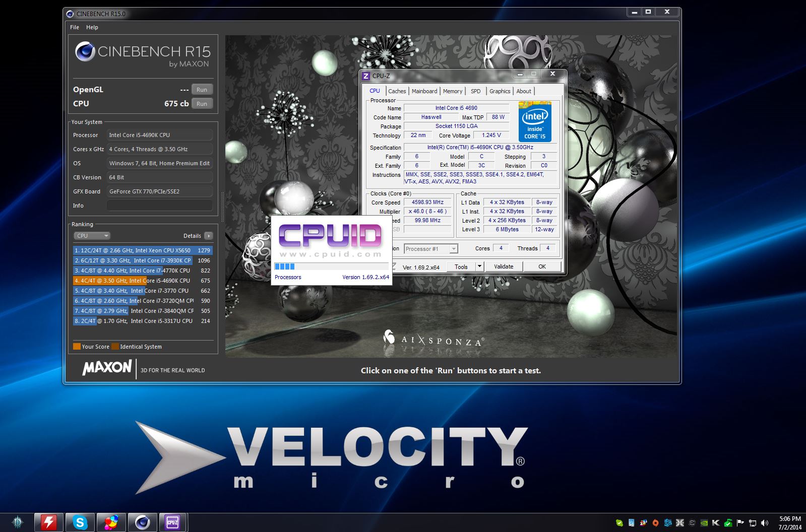Open the Origin tray icon

tap(656, 523)
